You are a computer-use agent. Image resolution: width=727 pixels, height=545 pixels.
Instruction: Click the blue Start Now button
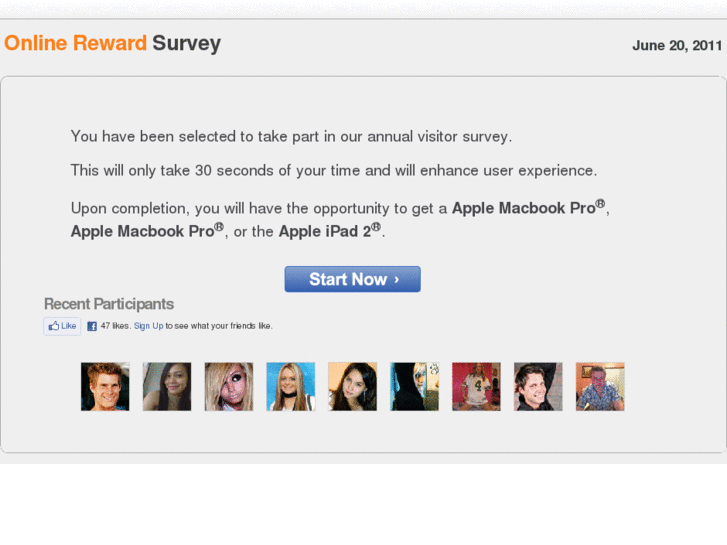coord(352,279)
